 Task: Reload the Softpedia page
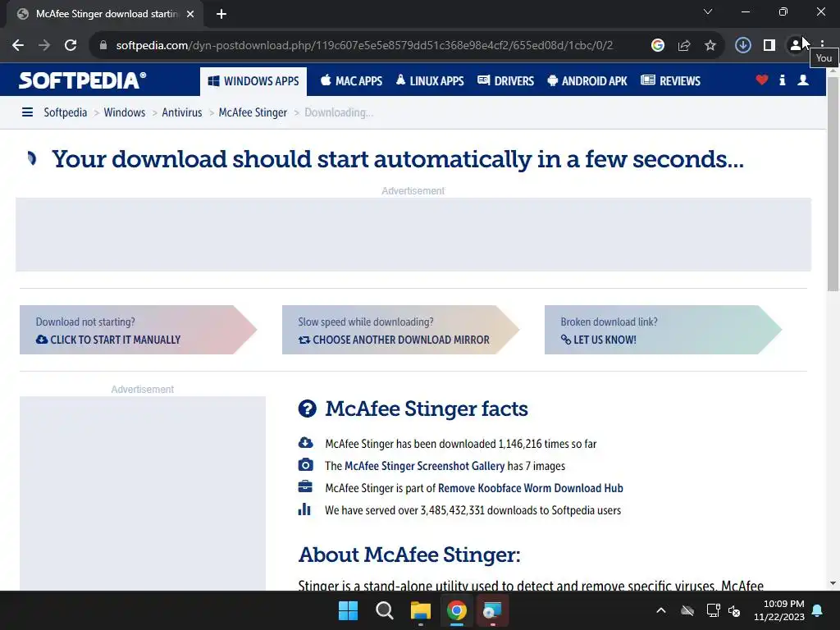pyautogui.click(x=71, y=46)
